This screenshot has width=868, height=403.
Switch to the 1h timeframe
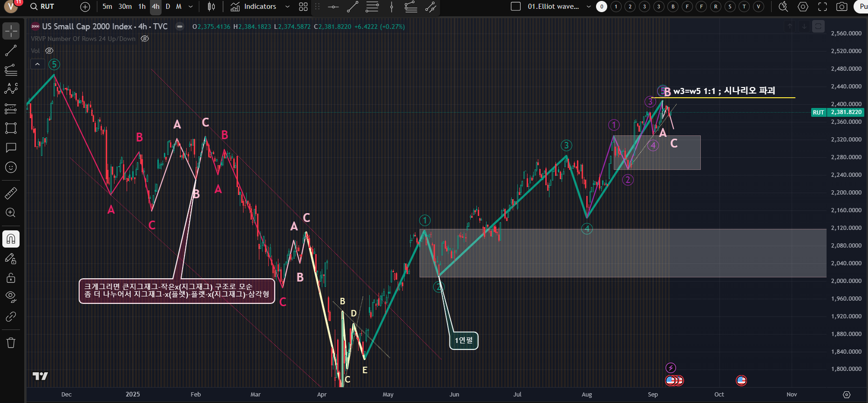142,7
